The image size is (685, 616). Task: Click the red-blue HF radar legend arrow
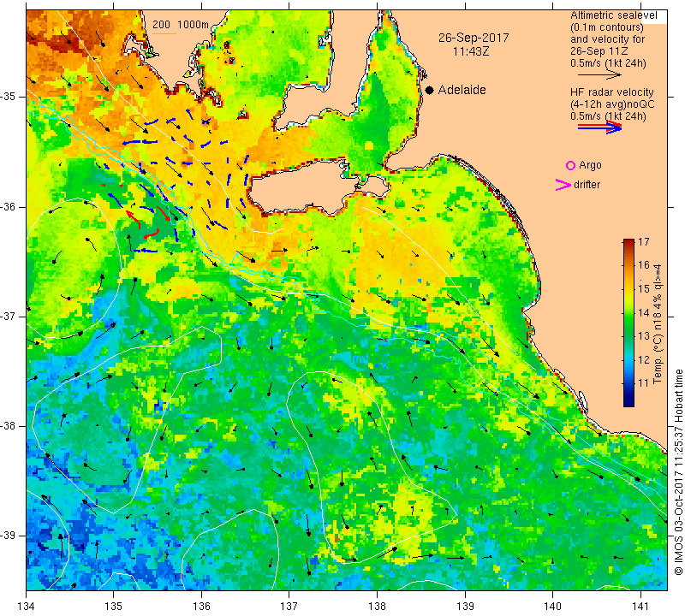click(x=599, y=127)
